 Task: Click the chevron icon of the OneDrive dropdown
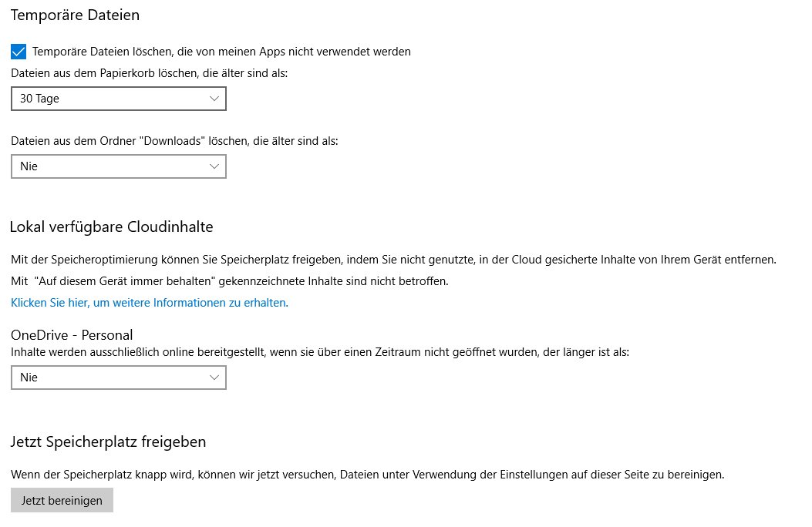click(214, 378)
